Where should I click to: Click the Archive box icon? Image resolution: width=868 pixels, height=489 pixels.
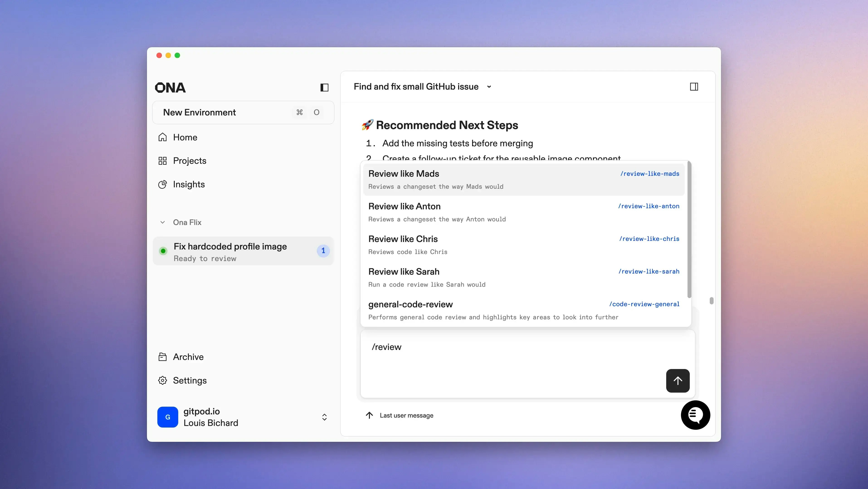[162, 357]
